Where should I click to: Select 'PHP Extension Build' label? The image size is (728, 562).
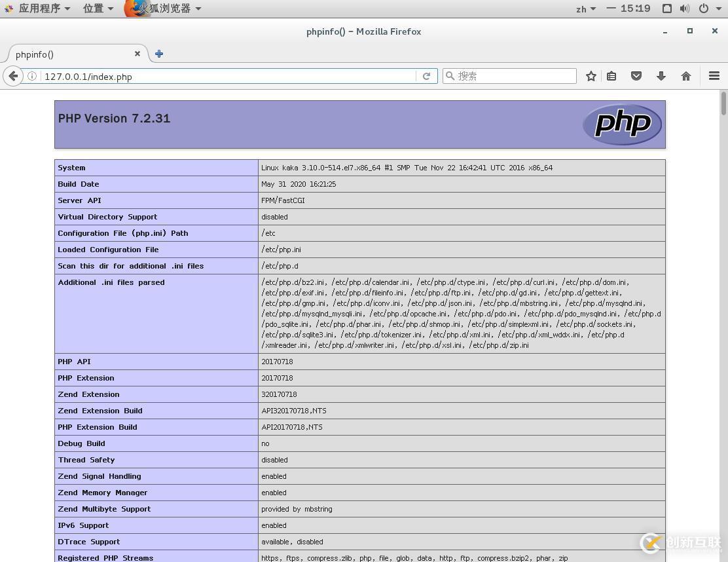(98, 427)
